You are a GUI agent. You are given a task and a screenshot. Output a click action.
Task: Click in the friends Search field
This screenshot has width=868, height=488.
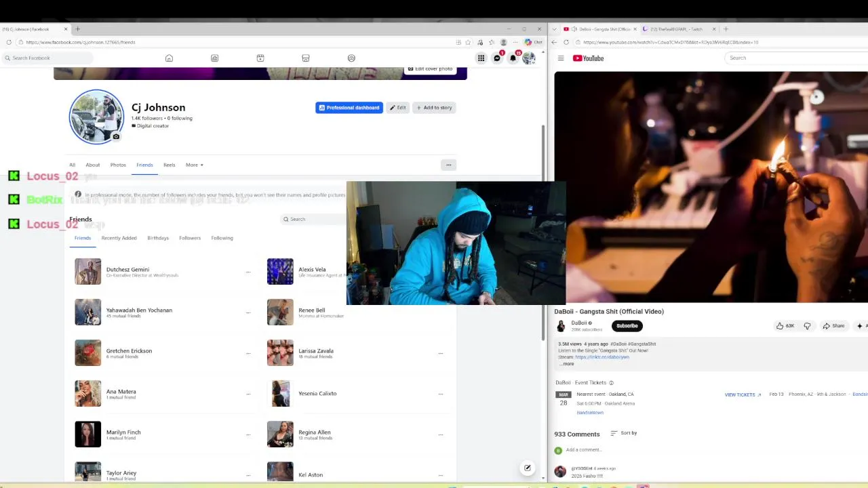pyautogui.click(x=314, y=219)
